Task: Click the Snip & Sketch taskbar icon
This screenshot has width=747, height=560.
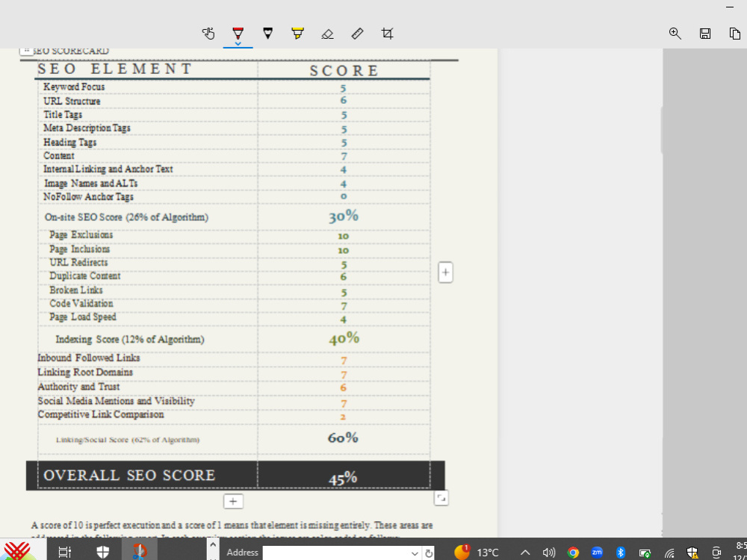Action: point(139,551)
